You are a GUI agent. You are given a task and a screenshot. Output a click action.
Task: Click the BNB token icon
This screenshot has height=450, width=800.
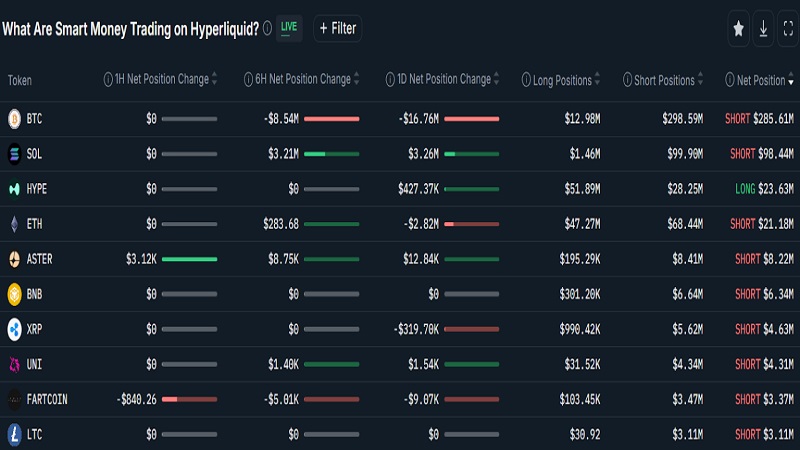pos(14,294)
